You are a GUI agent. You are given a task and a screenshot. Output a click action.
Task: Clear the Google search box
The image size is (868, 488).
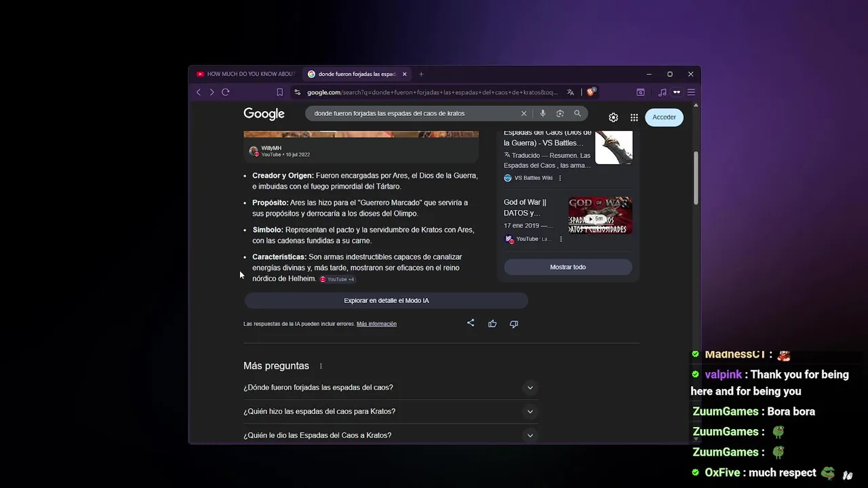524,113
